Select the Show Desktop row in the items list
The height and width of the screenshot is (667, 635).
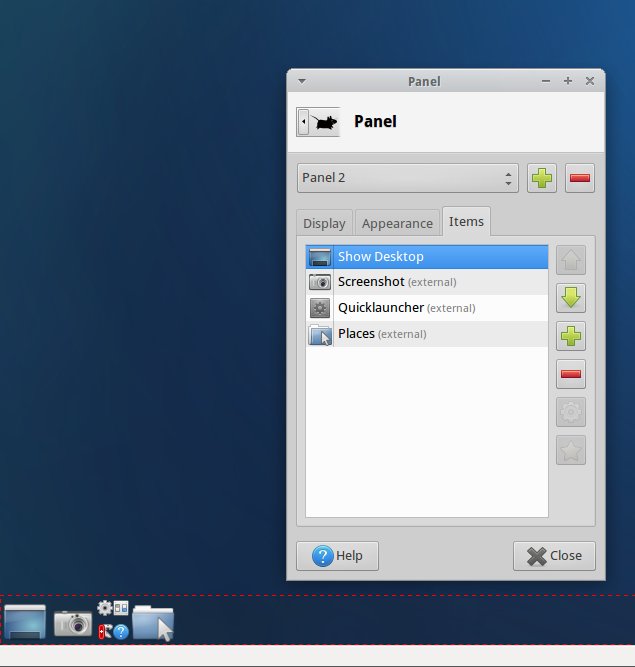[427, 257]
